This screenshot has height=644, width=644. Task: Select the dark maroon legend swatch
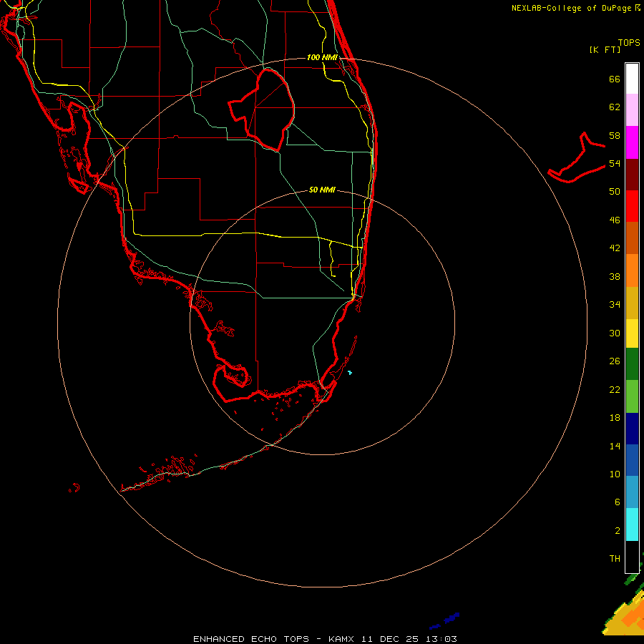coord(632,174)
